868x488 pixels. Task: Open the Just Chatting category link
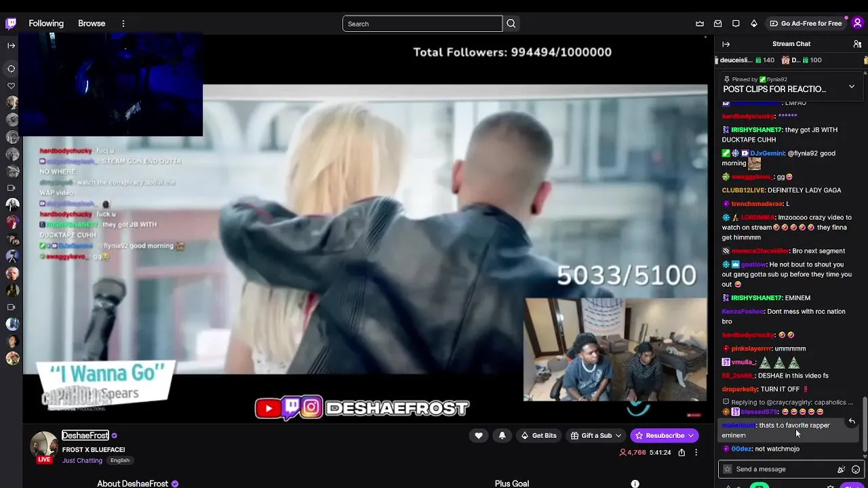[82, 461]
